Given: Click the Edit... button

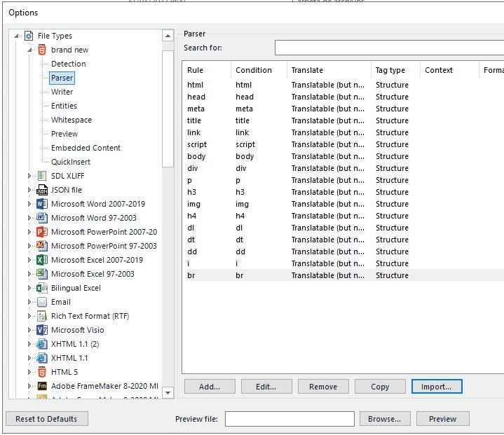Looking at the screenshot, I should click(x=266, y=387).
